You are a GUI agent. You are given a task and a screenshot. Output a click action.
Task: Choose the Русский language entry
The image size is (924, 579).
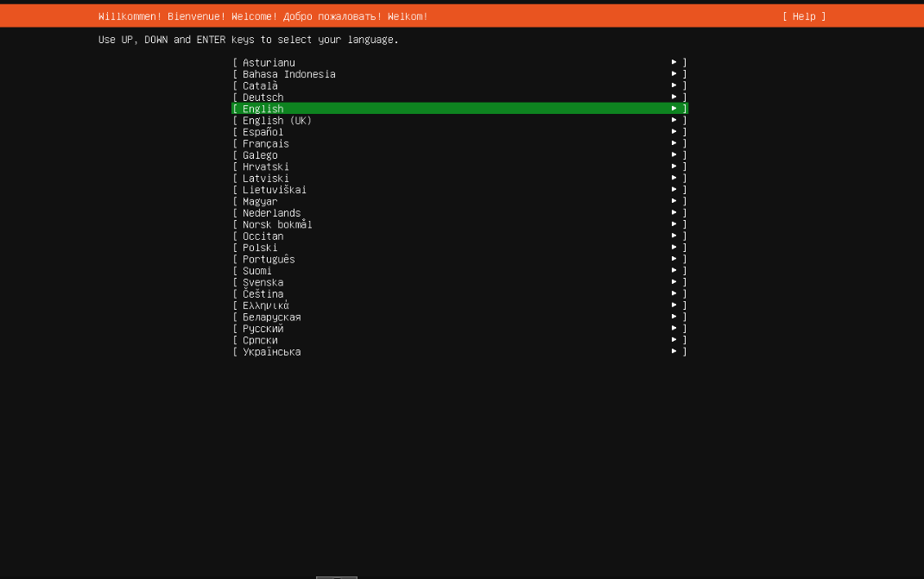(262, 328)
